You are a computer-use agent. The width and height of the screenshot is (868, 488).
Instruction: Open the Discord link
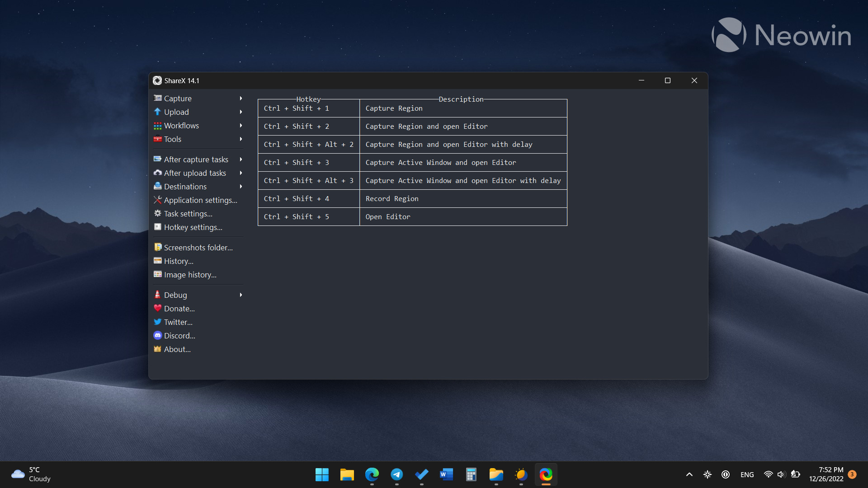click(x=198, y=336)
